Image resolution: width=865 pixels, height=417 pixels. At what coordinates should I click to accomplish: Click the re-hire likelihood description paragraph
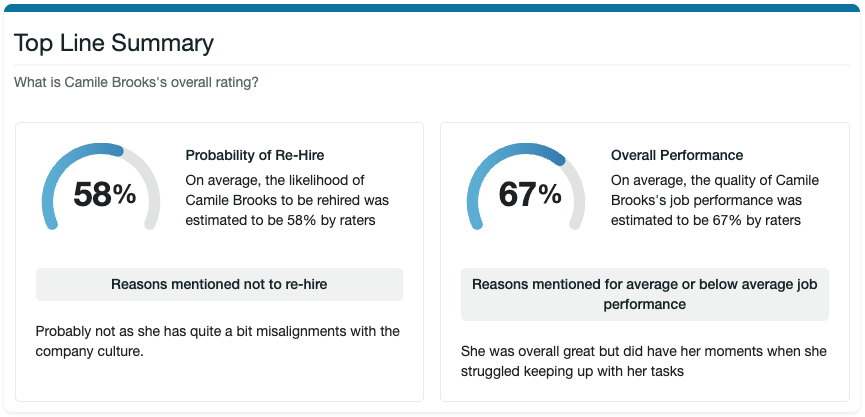287,200
